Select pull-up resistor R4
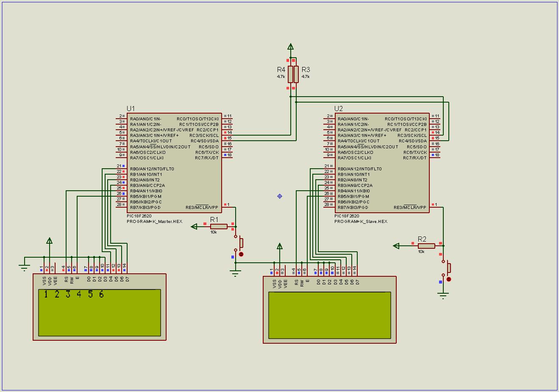Viewport: 559px width, 392px height. 290,74
